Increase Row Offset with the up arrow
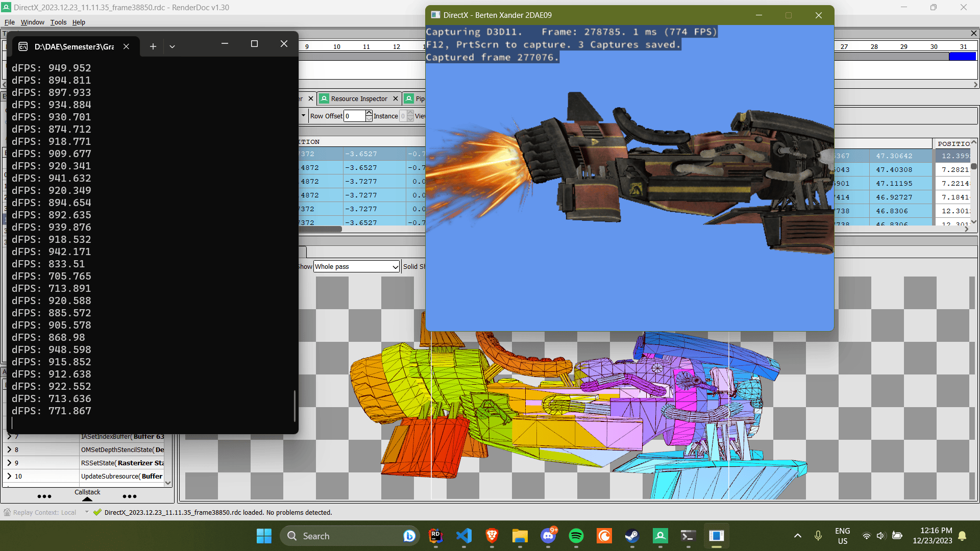The image size is (980, 551). (x=369, y=113)
